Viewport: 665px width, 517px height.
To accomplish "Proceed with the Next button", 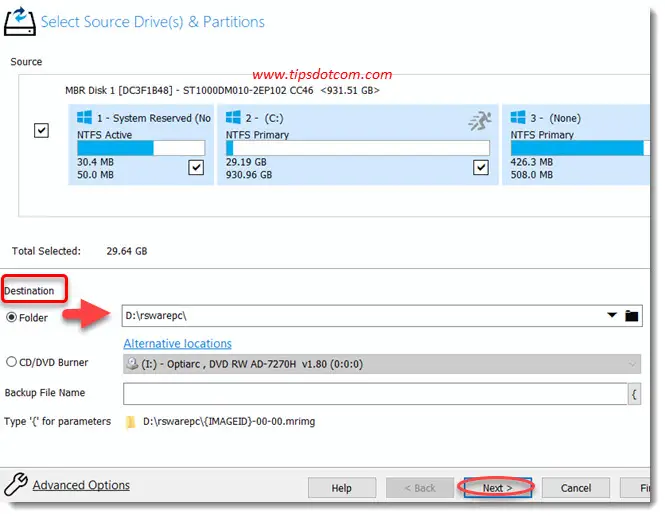I will pyautogui.click(x=497, y=488).
